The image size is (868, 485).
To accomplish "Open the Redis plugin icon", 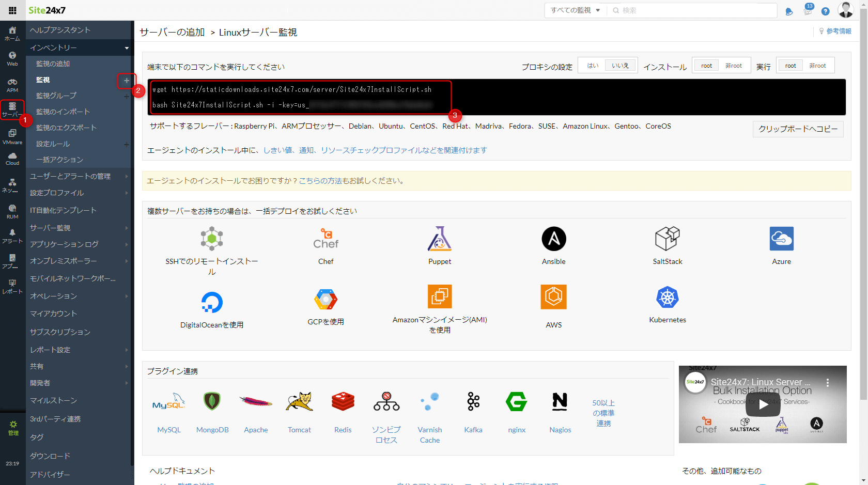I will pos(343,401).
